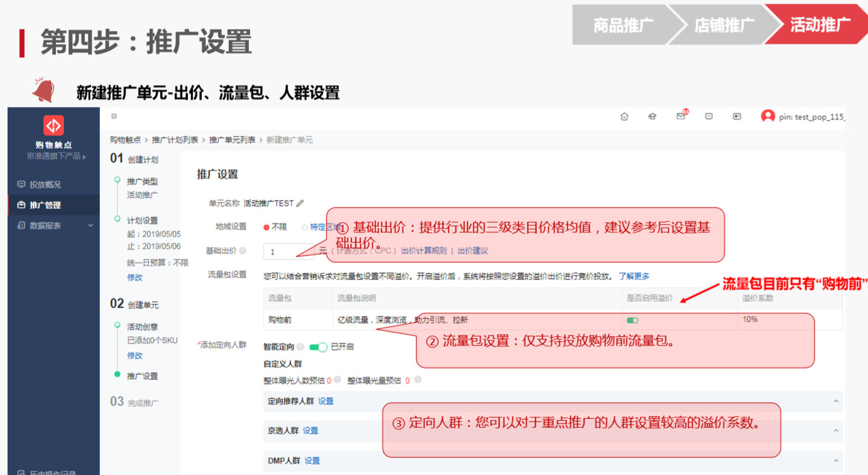Click the 了解更多 link

coord(634,276)
